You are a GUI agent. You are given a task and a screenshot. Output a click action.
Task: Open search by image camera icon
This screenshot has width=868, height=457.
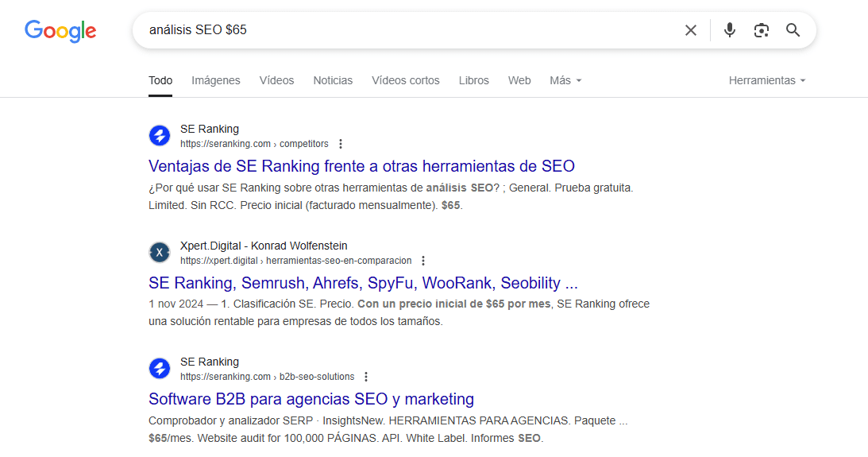pos(761,30)
